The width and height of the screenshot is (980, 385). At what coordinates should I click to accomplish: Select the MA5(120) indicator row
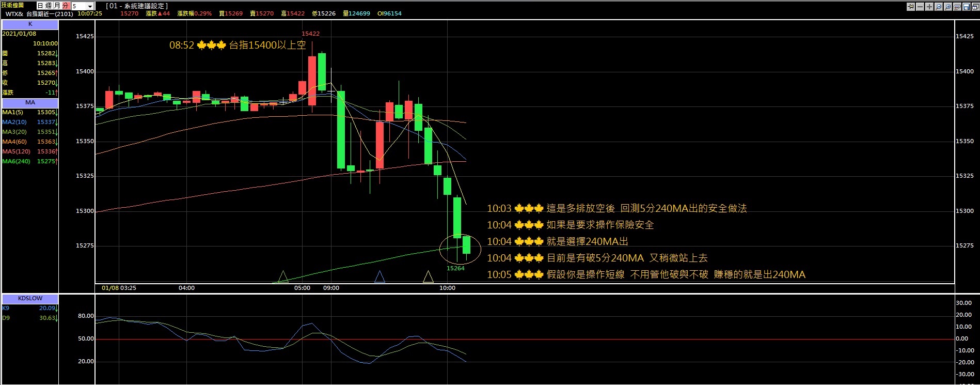coord(30,151)
